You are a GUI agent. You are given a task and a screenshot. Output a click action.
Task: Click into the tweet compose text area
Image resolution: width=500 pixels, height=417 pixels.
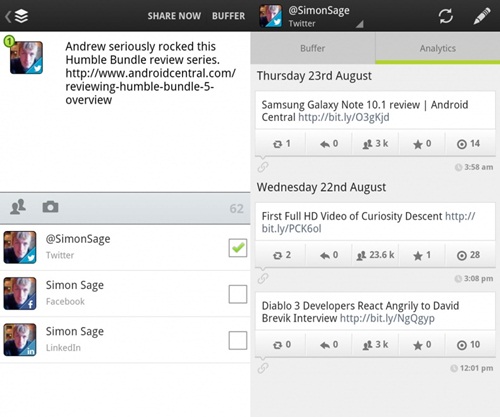pyautogui.click(x=125, y=112)
